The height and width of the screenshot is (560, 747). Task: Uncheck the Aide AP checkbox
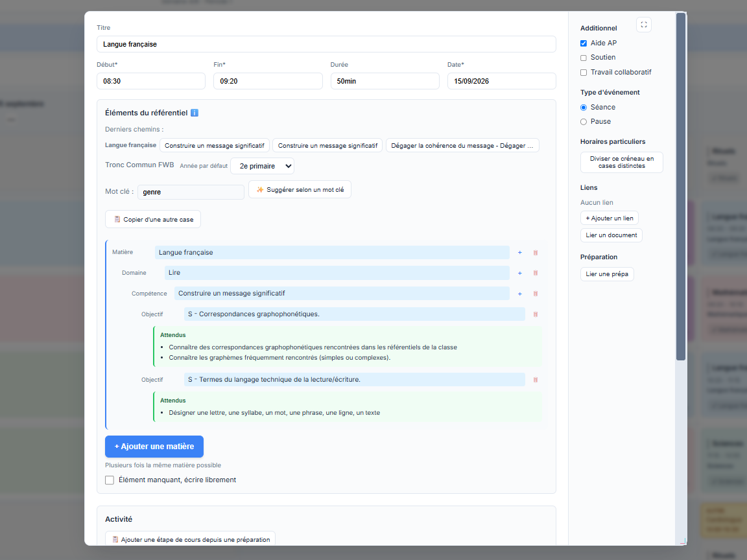[584, 43]
